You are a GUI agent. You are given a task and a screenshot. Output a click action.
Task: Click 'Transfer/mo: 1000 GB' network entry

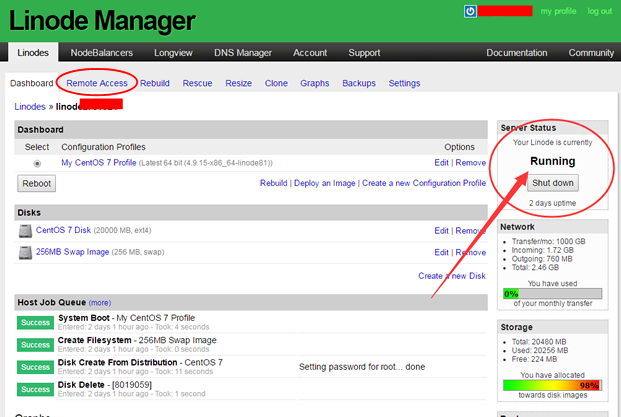pos(549,241)
